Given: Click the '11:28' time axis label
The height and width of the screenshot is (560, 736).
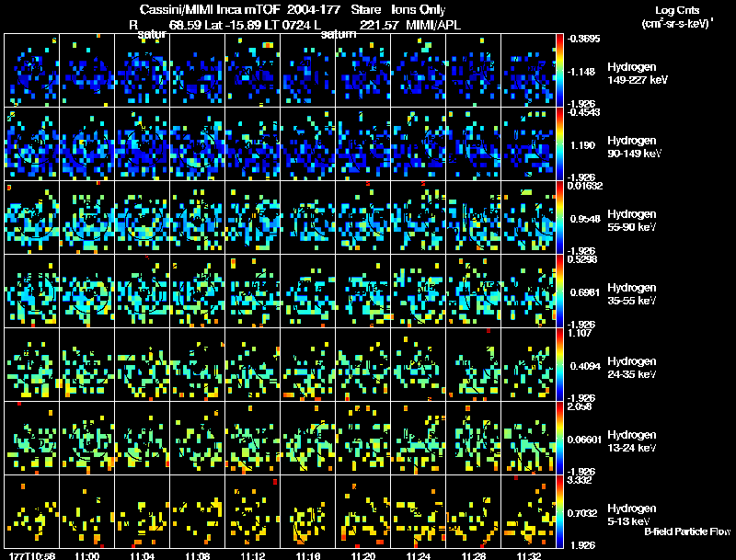Looking at the screenshot, I should coord(474,555).
